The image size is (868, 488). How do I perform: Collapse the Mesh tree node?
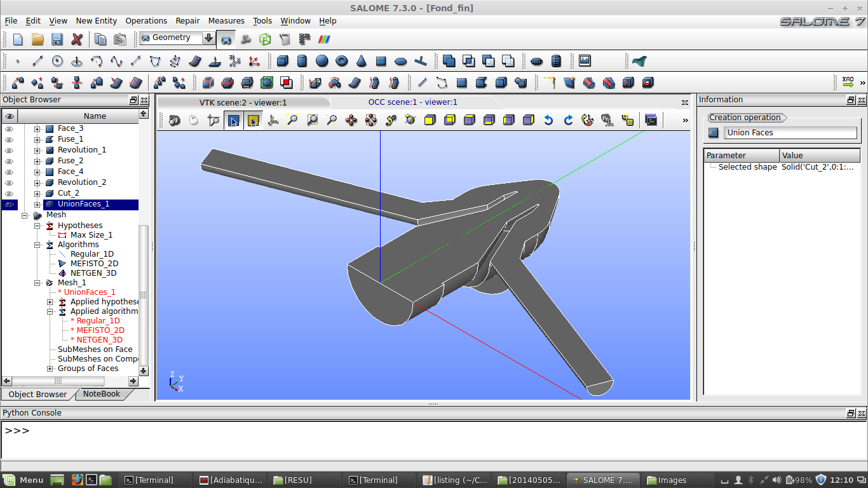(25, 215)
